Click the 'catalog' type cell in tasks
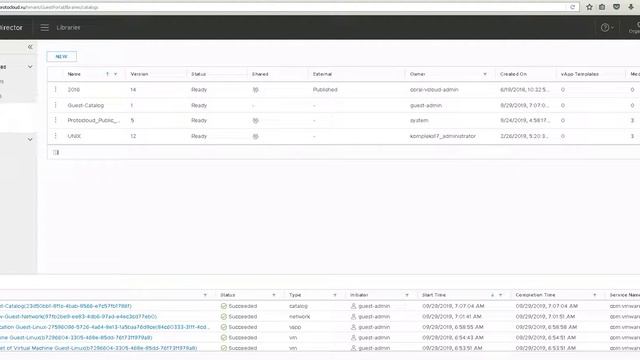 point(298,306)
